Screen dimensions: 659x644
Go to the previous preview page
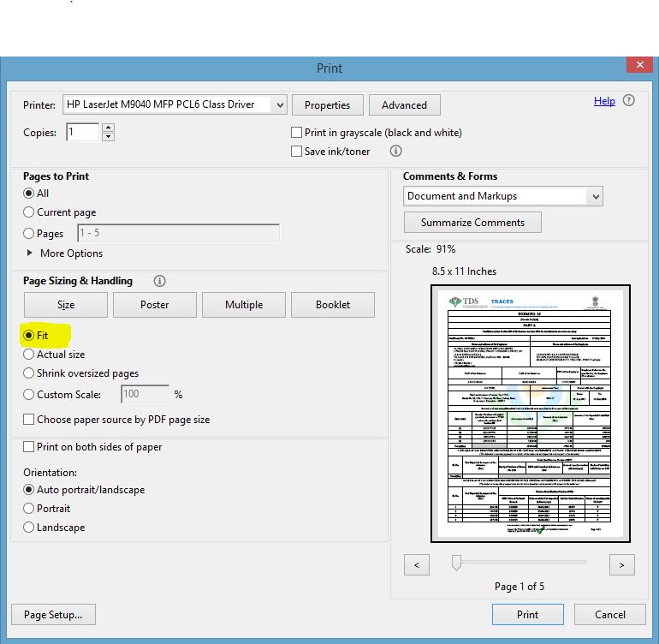click(417, 564)
